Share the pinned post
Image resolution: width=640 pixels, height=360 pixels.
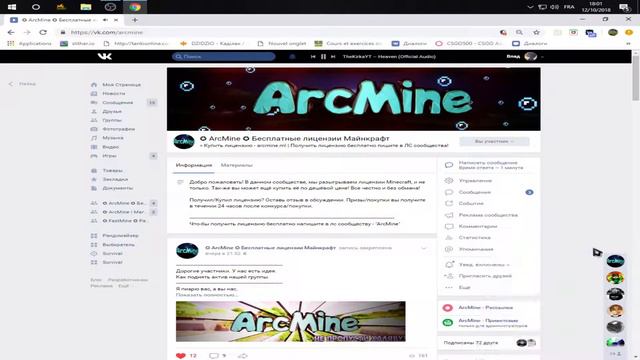(242, 356)
